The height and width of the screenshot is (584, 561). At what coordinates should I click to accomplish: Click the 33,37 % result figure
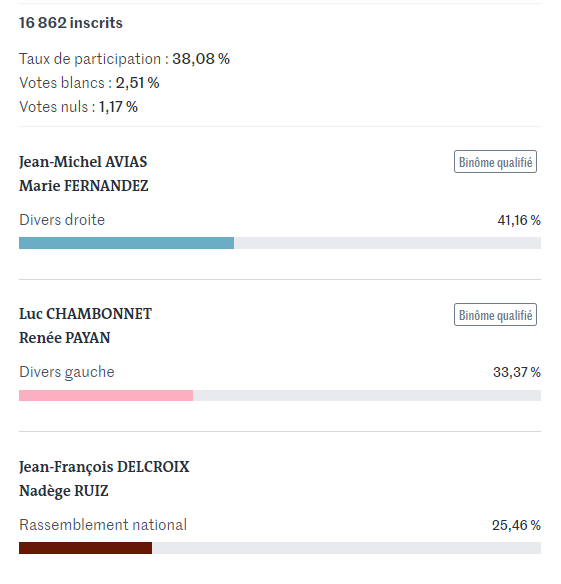517,372
